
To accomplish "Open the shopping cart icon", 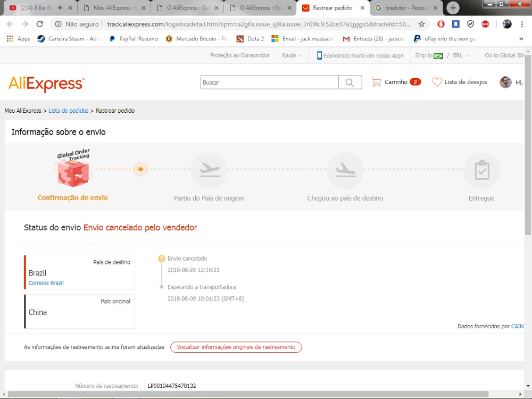I will point(376,82).
